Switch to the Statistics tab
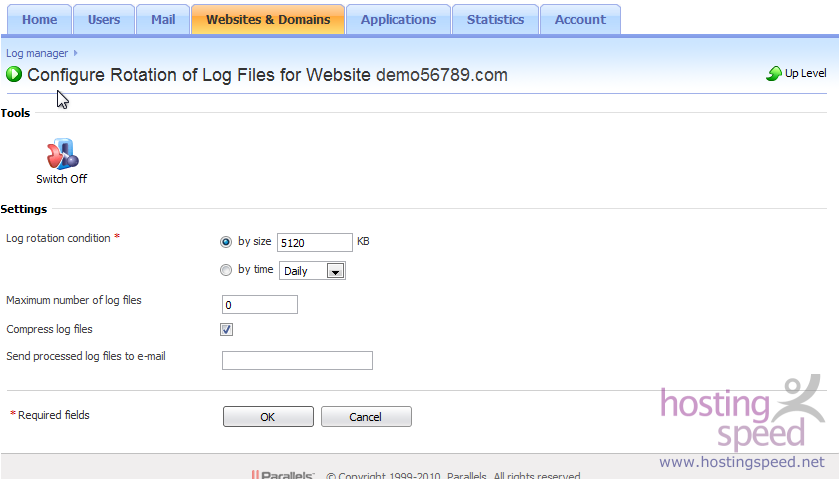Viewport: 840px width, 480px height. [x=495, y=20]
